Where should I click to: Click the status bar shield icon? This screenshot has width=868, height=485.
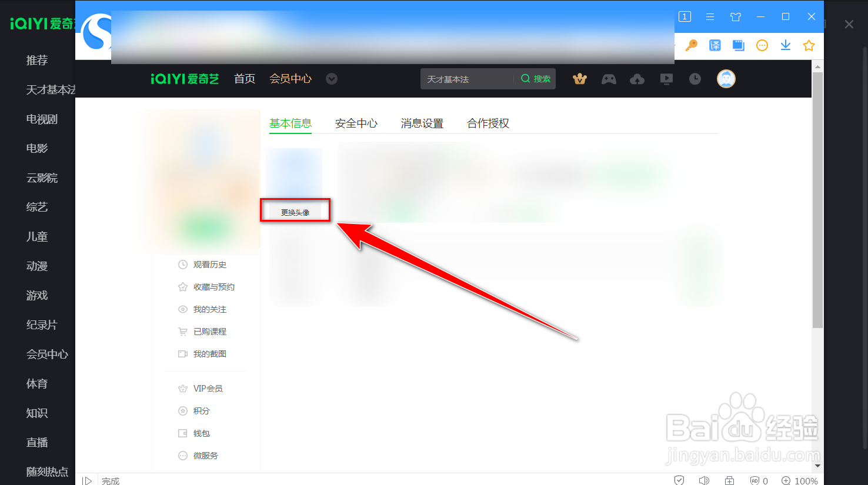(679, 480)
